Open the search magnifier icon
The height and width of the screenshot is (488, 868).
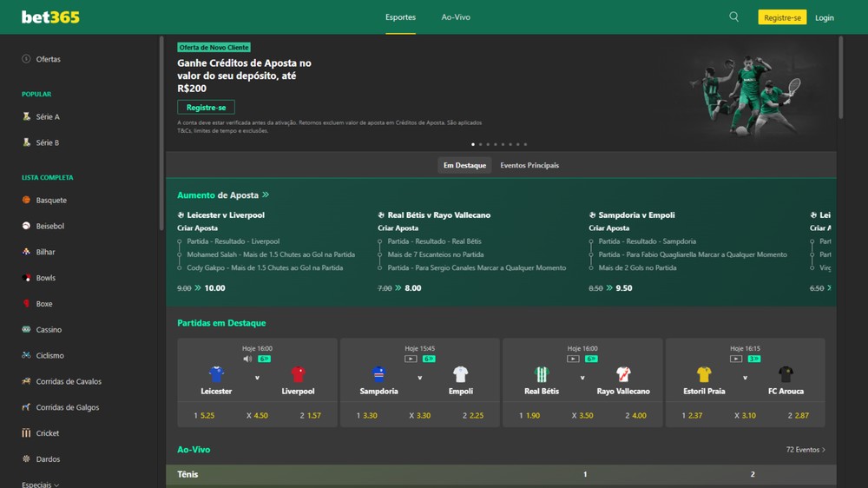[733, 16]
